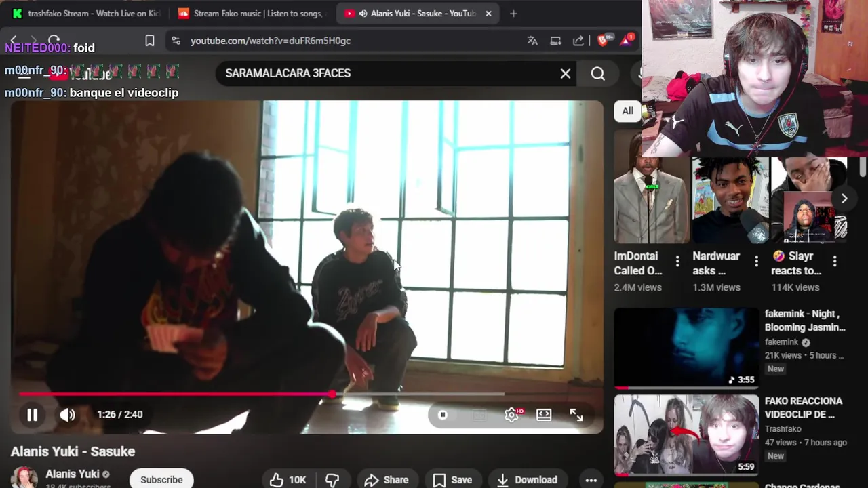The height and width of the screenshot is (488, 868).
Task: Open Alanis Yuki channel avatar
Action: click(x=24, y=477)
